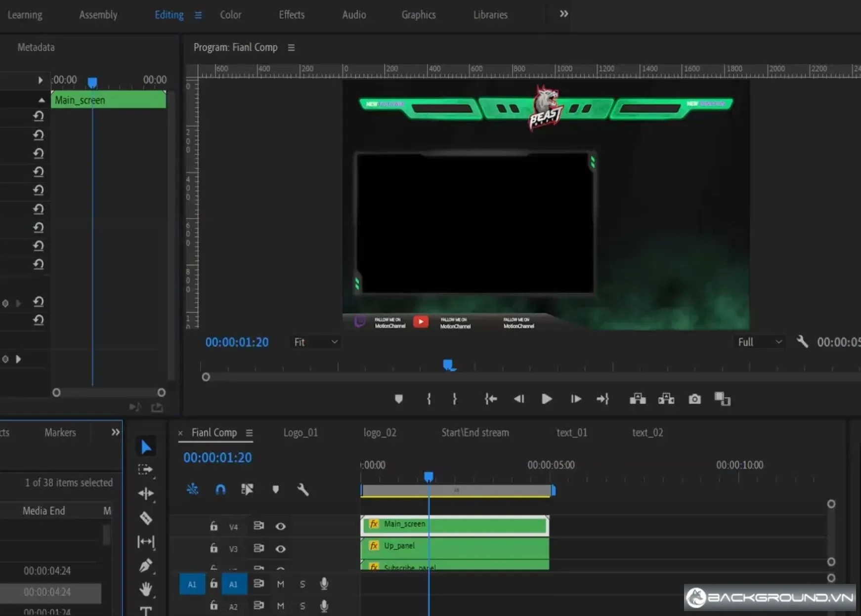
Task: Toggle V4 track output eye
Action: (280, 526)
